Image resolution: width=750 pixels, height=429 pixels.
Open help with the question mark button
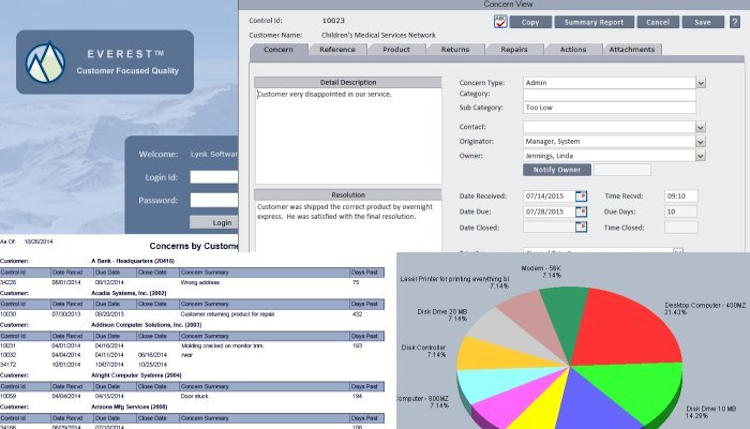click(x=735, y=22)
